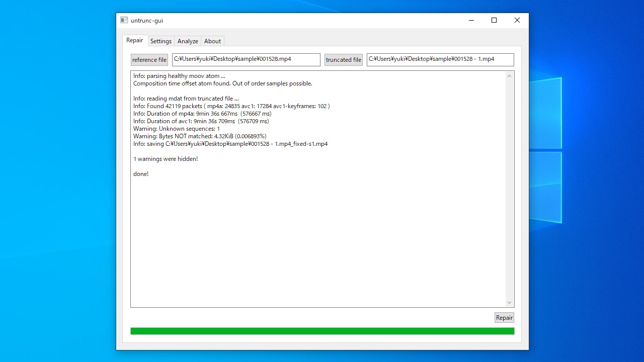Click the 'Duration of avc1' line

click(201, 121)
